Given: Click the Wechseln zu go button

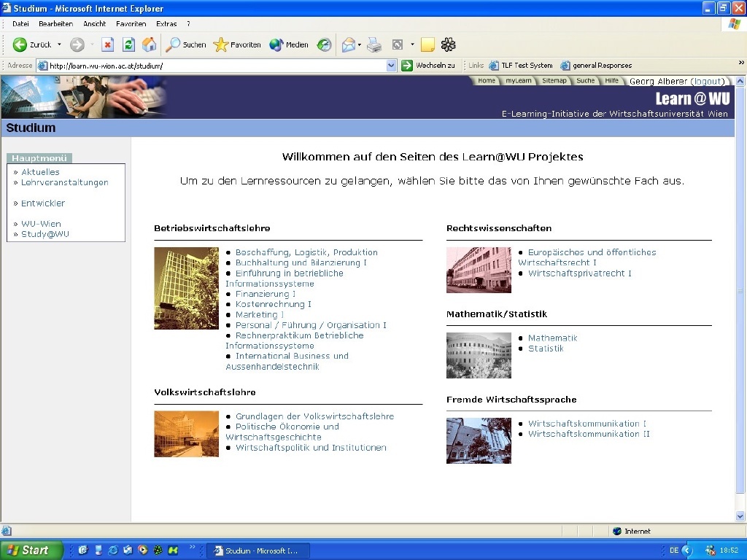Looking at the screenshot, I should click(429, 66).
